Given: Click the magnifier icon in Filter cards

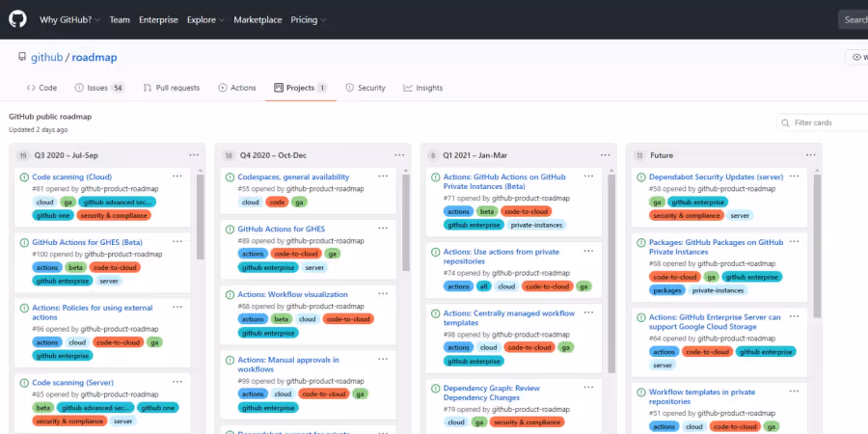Looking at the screenshot, I should (785, 122).
